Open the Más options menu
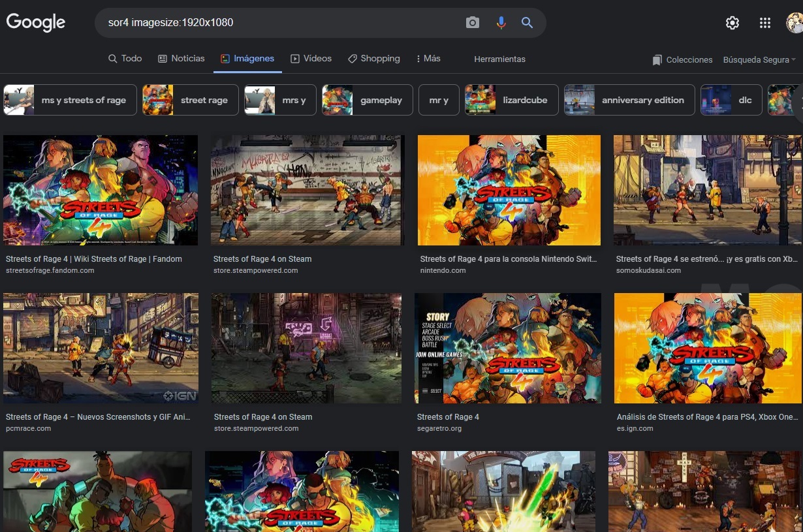This screenshot has height=532, width=803. point(428,59)
